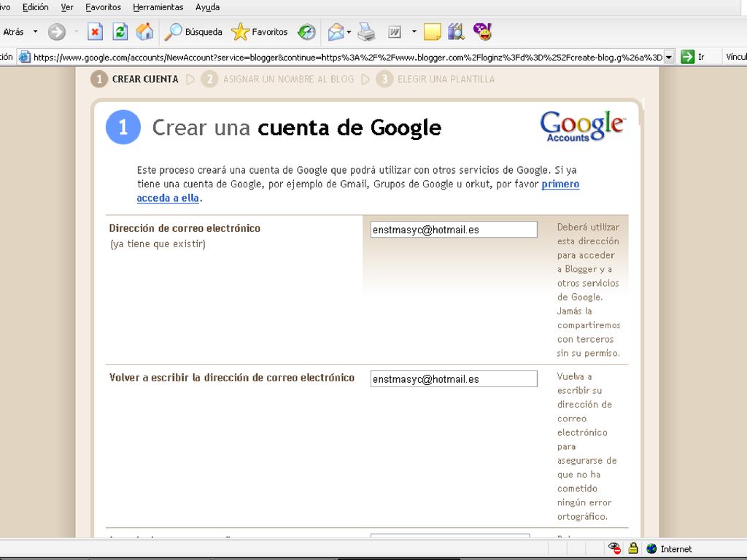Image resolution: width=747 pixels, height=560 pixels.
Task: Go to Home page icon
Action: [144, 32]
